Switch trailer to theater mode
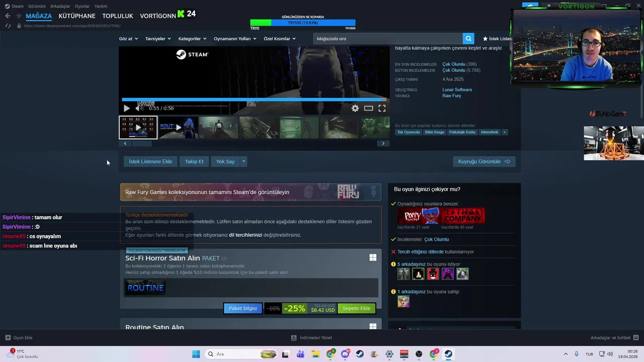This screenshot has height=362, width=644. 369,108
